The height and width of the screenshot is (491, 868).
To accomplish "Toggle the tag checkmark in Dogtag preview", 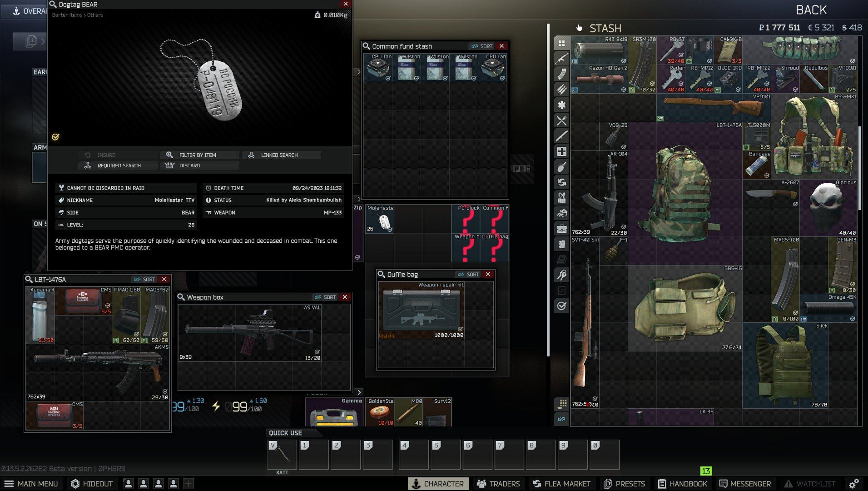I will click(x=55, y=137).
